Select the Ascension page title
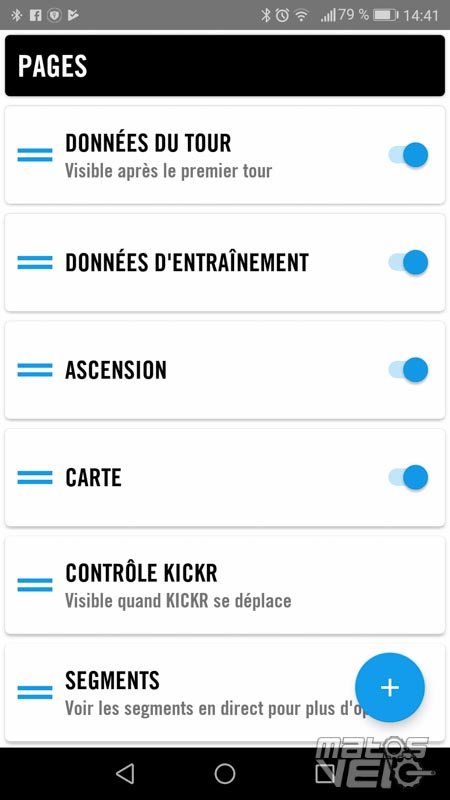 pos(116,370)
